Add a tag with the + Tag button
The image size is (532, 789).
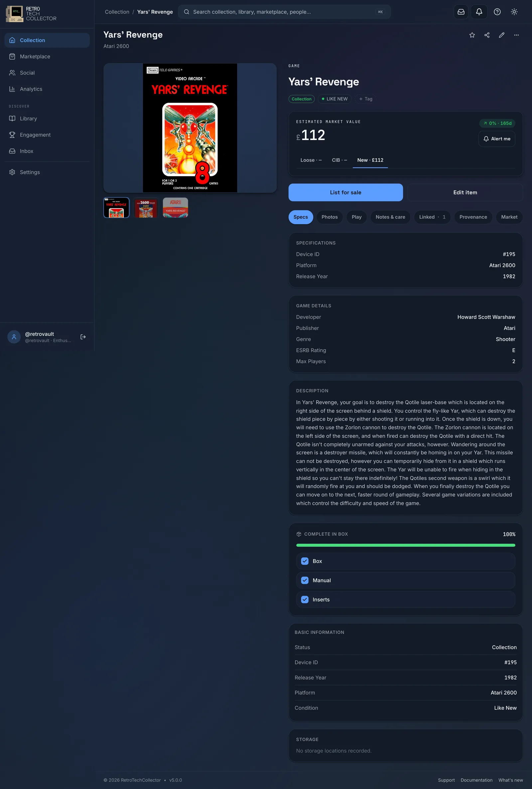365,99
